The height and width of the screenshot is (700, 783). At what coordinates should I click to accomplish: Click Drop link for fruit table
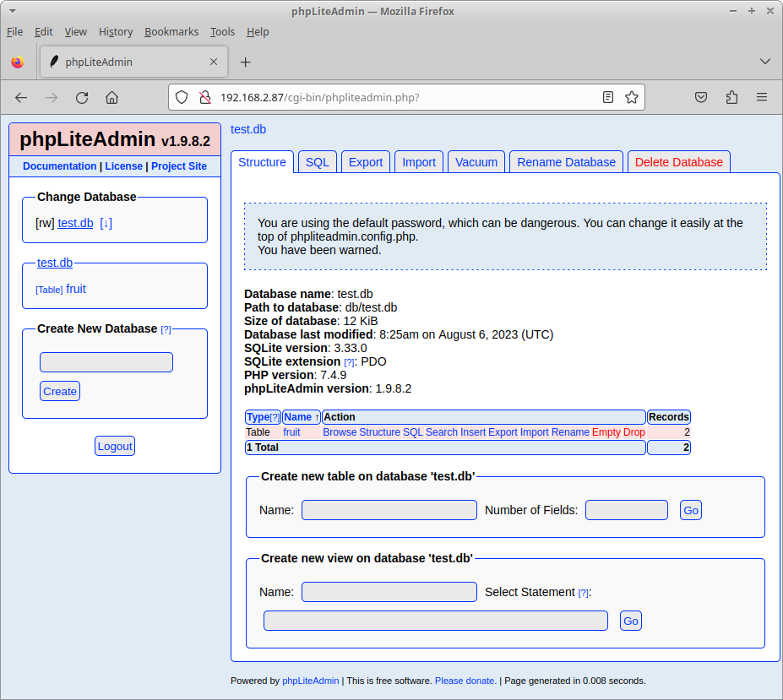point(633,432)
